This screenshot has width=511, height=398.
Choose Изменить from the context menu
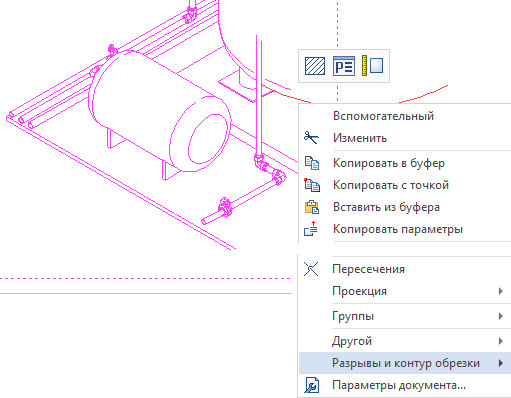coord(405,138)
